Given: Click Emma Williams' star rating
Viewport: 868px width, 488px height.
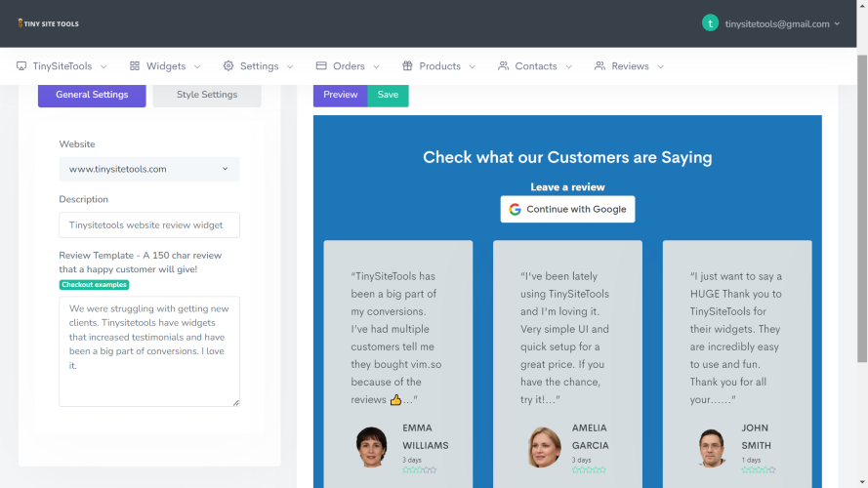Looking at the screenshot, I should (419, 469).
